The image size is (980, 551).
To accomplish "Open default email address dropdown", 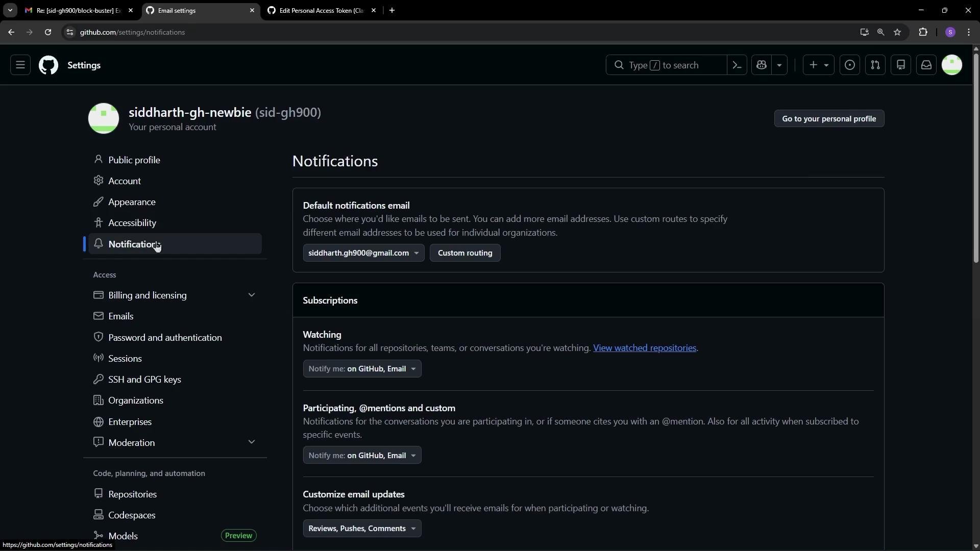I will [x=363, y=253].
